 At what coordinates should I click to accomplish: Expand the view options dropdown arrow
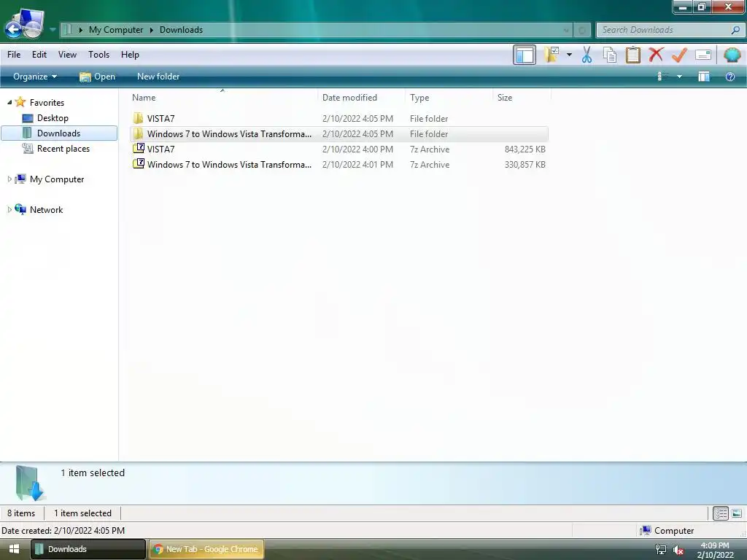click(x=679, y=77)
